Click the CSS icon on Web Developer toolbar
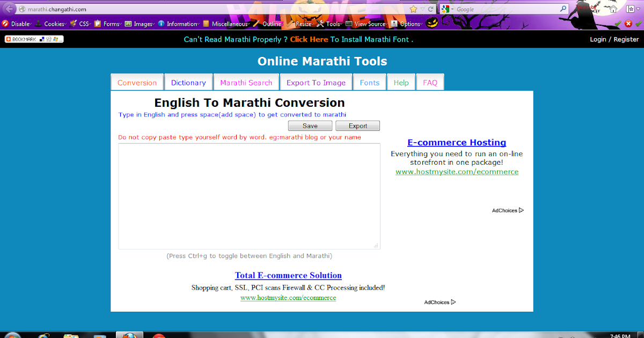This screenshot has width=644, height=338. point(74,23)
